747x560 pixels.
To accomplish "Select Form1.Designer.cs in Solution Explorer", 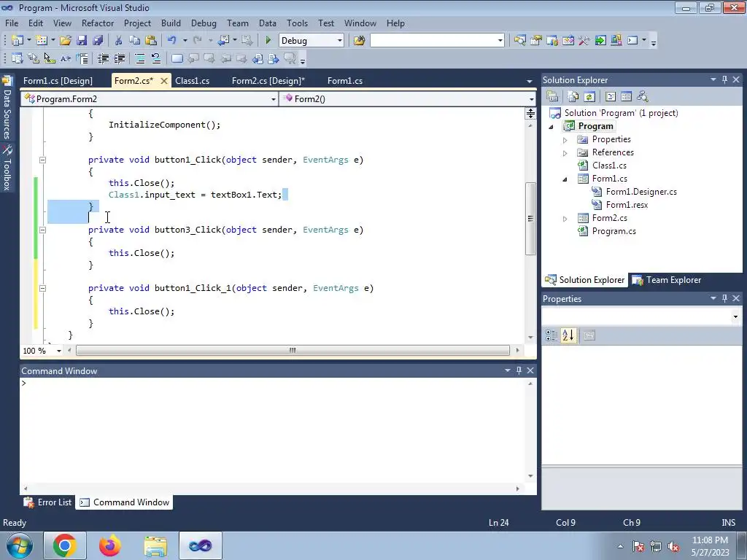I will (x=640, y=192).
